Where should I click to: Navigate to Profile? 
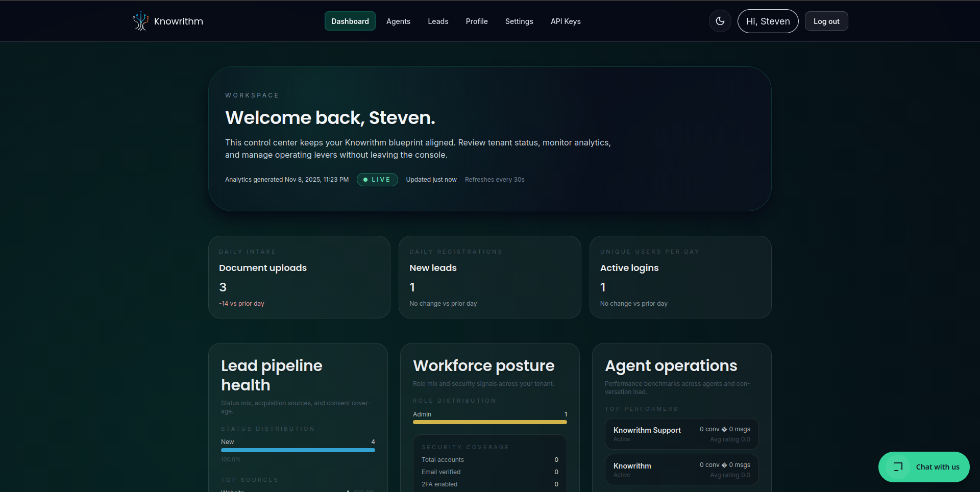[476, 21]
